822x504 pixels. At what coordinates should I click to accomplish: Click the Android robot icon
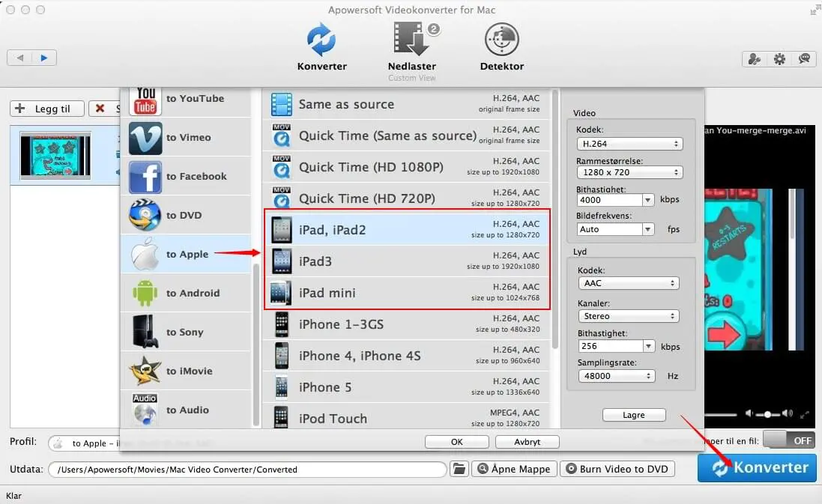(145, 293)
